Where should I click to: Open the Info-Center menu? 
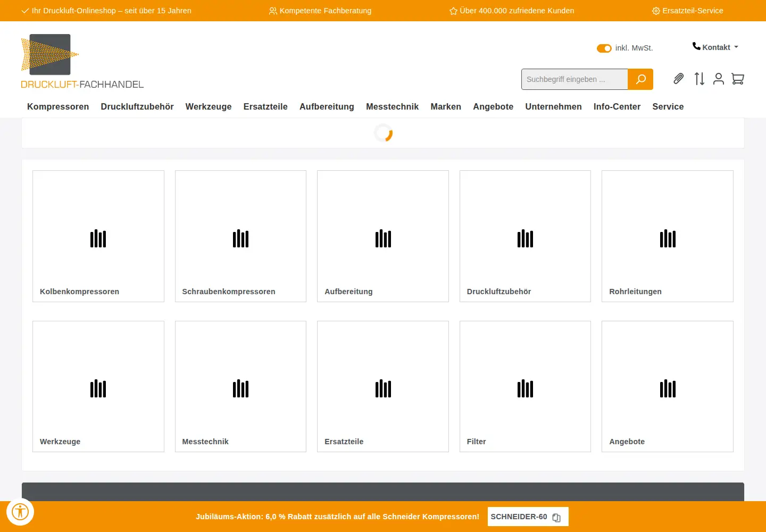(617, 106)
